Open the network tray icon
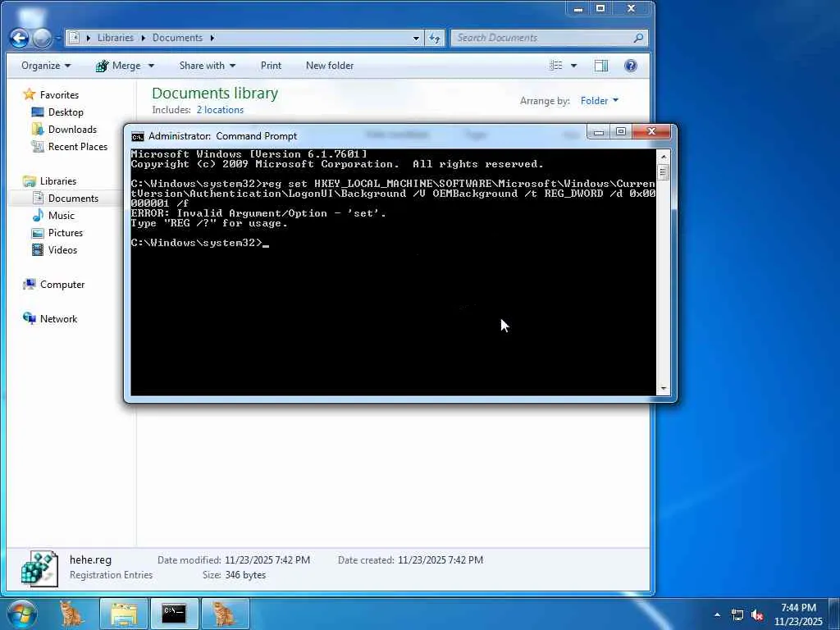 tap(737, 615)
